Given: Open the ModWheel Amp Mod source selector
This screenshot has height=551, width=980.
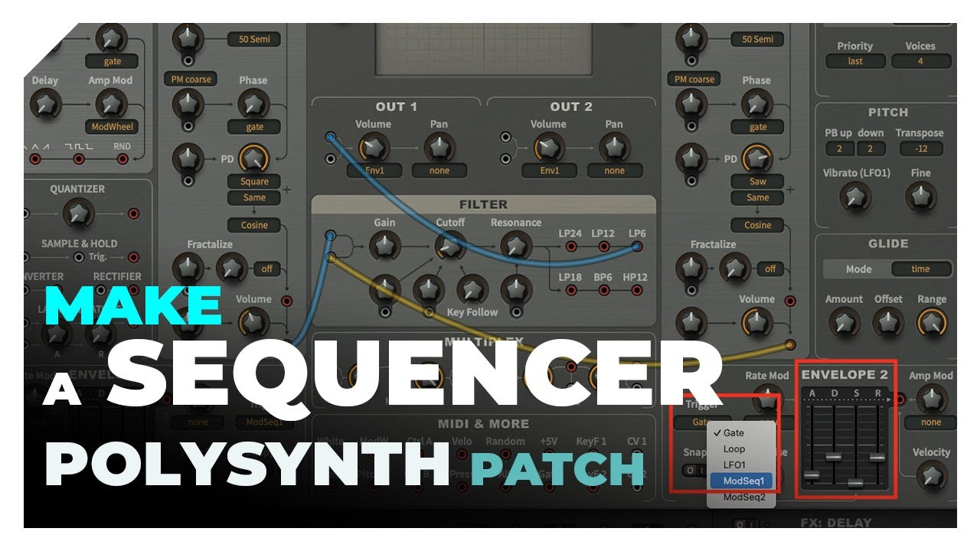Looking at the screenshot, I should point(112,127).
